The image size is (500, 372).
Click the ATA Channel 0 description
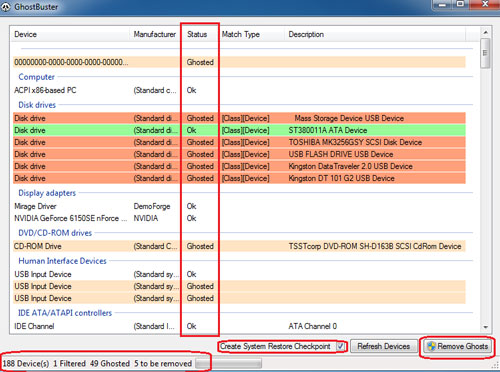coord(313,326)
